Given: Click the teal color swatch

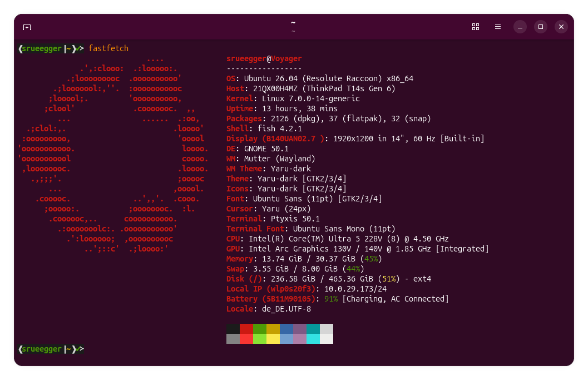Looking at the screenshot, I should tap(313, 329).
